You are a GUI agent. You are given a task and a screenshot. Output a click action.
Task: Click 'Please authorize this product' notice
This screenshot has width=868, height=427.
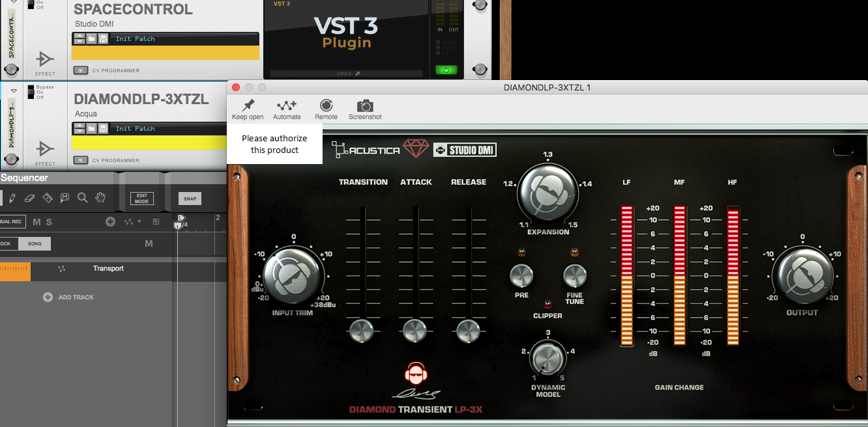(x=274, y=144)
